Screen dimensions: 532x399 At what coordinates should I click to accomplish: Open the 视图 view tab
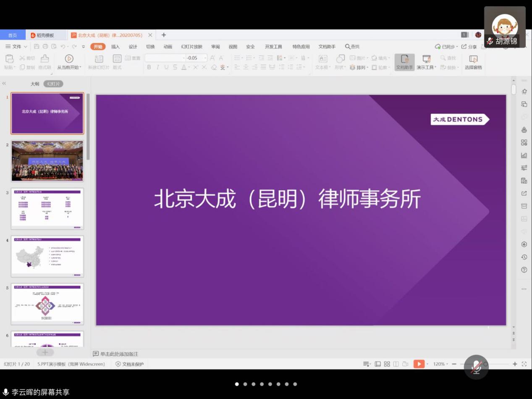pos(233,47)
